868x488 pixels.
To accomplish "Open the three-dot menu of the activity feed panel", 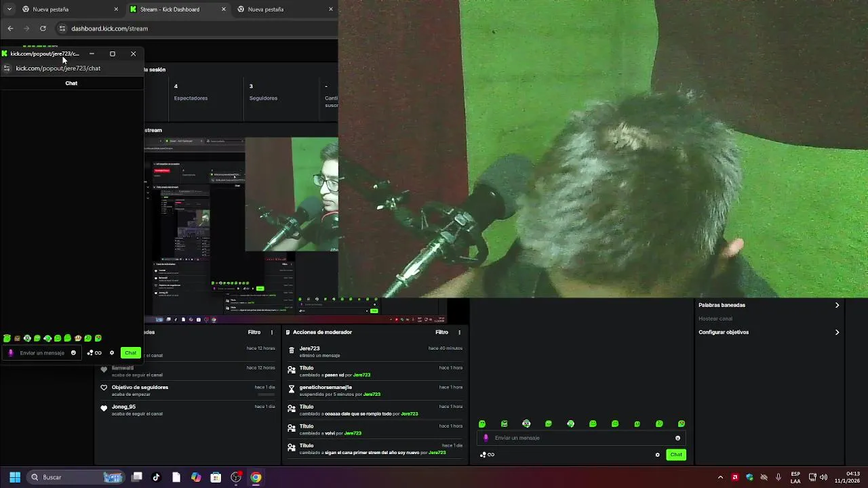I will (272, 332).
